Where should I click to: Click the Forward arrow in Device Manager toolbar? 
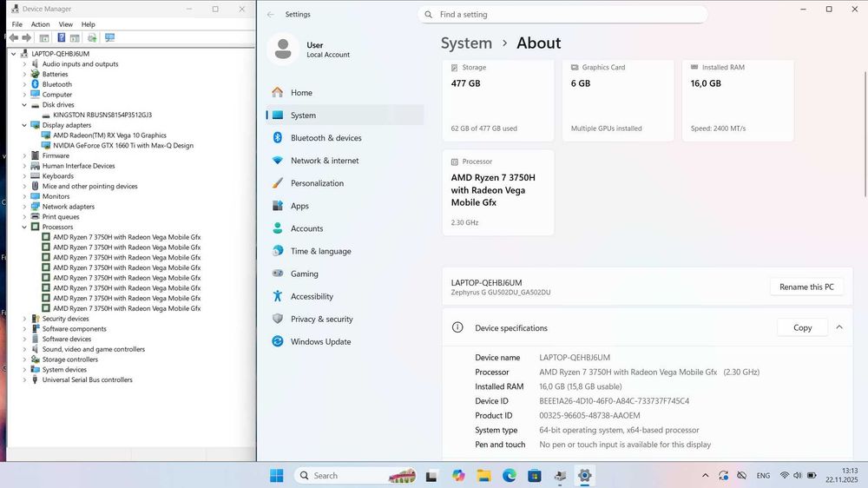click(x=26, y=37)
